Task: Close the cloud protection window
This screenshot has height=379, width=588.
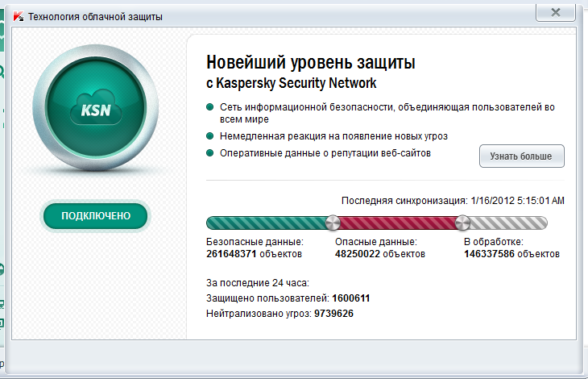Action: coord(554,13)
